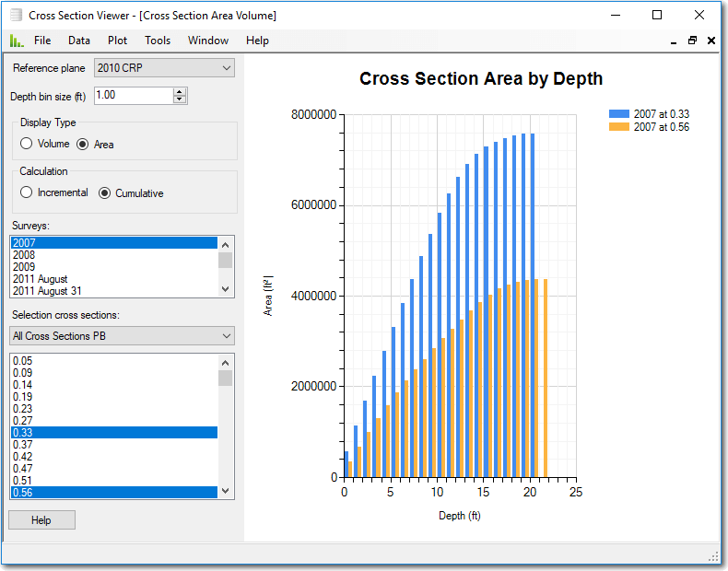Viewport: 728px width, 571px height.
Task: Click the Area axis label
Action: 268,296
